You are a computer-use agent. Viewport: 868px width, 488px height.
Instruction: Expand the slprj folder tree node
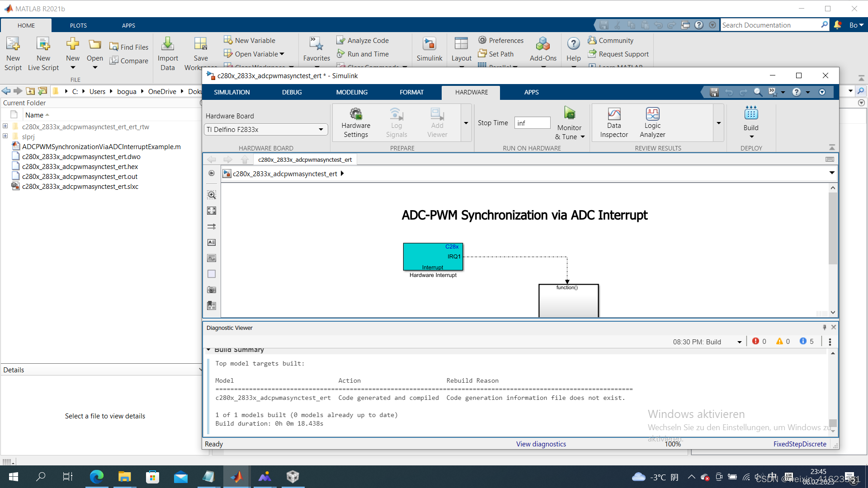pyautogui.click(x=5, y=136)
